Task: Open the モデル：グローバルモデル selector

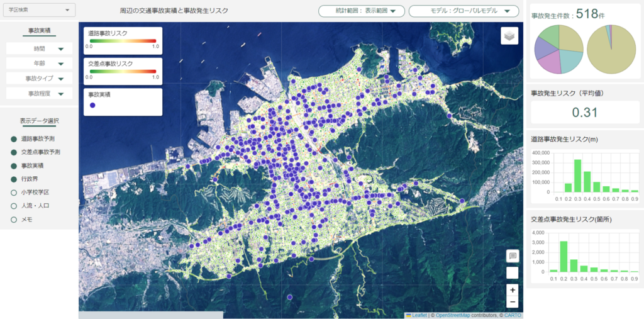Action: point(464,11)
